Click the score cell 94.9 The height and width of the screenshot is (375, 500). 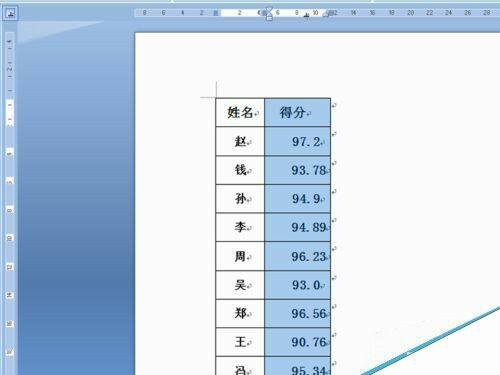(297, 199)
